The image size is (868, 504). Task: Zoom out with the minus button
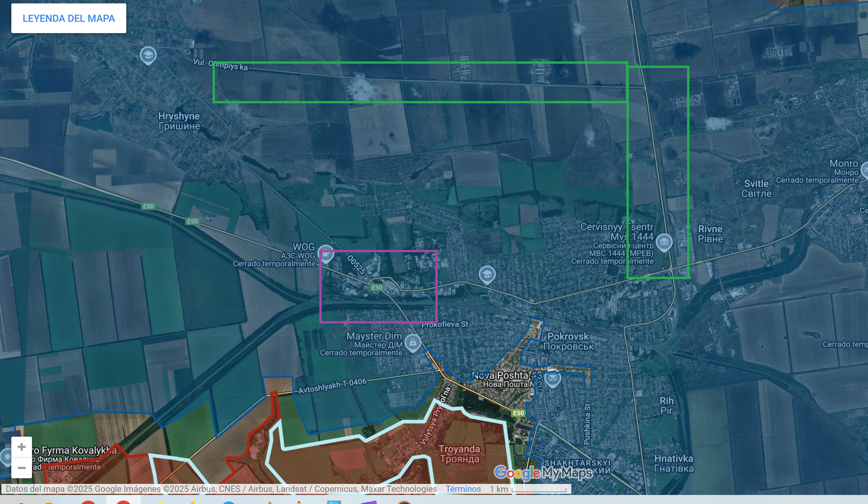[x=22, y=468]
